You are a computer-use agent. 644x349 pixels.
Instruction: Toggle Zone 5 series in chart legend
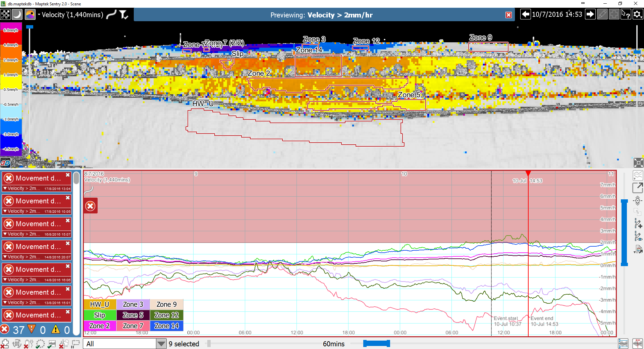click(133, 315)
